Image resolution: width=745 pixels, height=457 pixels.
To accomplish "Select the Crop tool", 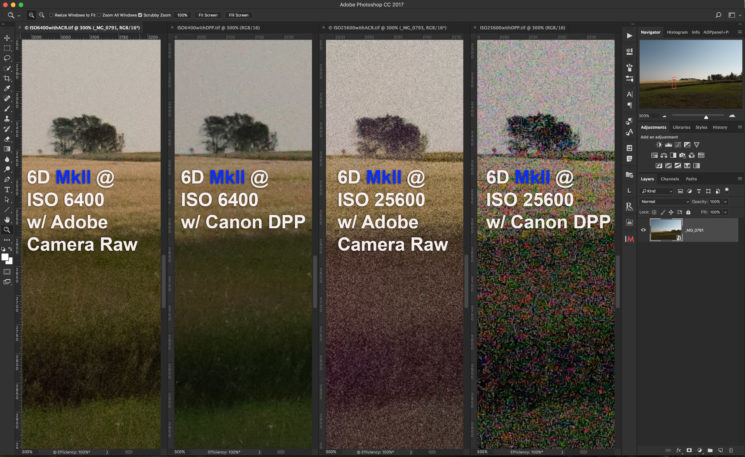I will (x=7, y=78).
